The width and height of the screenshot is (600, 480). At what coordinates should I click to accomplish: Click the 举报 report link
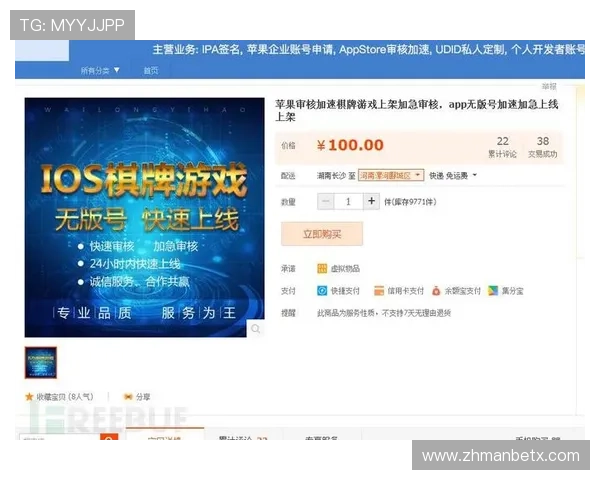click(x=549, y=86)
